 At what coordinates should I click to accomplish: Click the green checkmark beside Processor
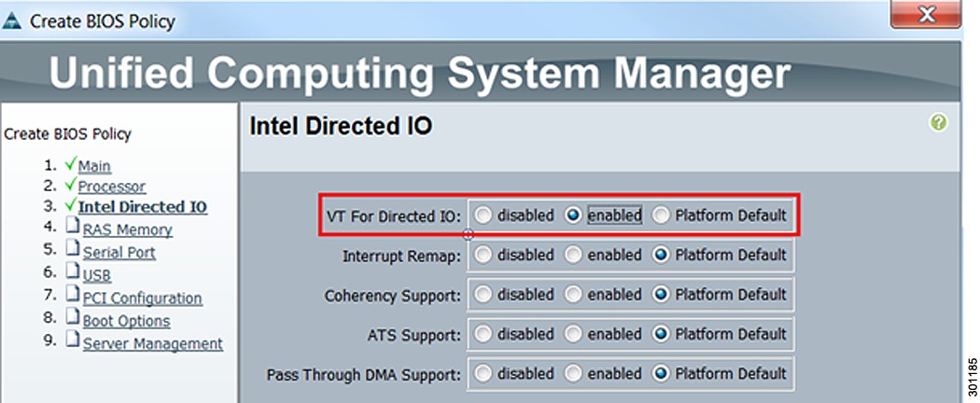(70, 185)
